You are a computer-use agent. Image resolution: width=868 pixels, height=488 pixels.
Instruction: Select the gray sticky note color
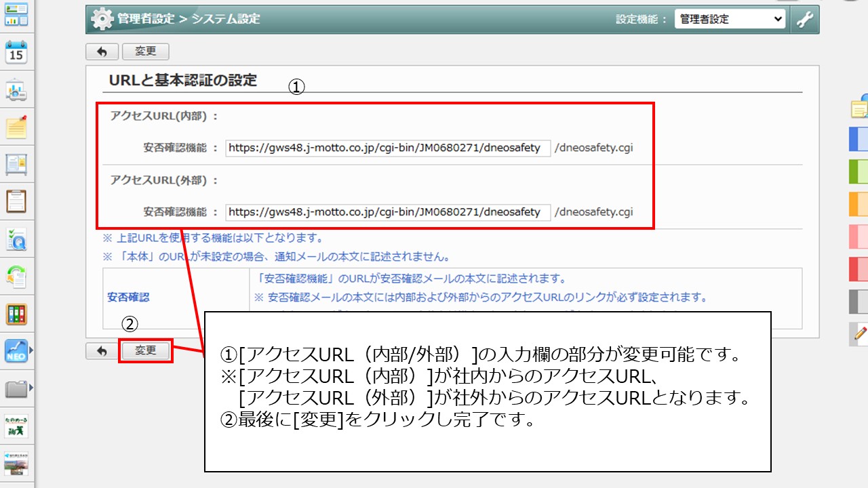859,302
